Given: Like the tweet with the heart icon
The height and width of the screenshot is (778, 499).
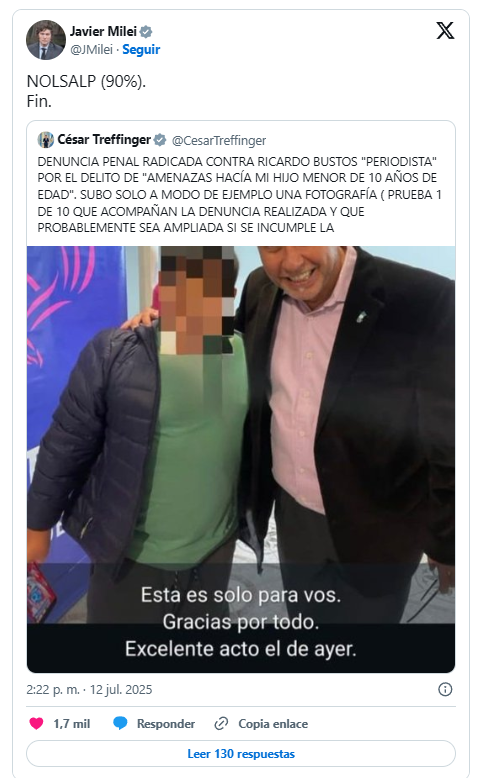Looking at the screenshot, I should coord(36,723).
